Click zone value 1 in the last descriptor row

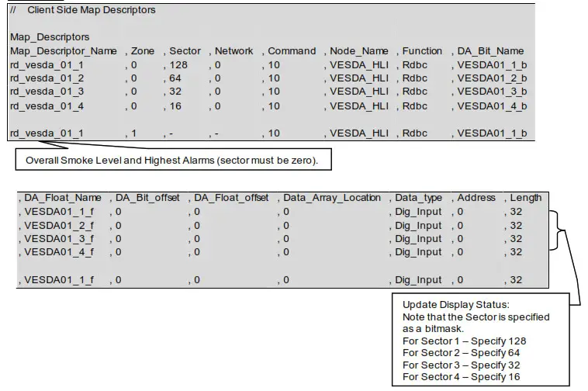[134, 133]
